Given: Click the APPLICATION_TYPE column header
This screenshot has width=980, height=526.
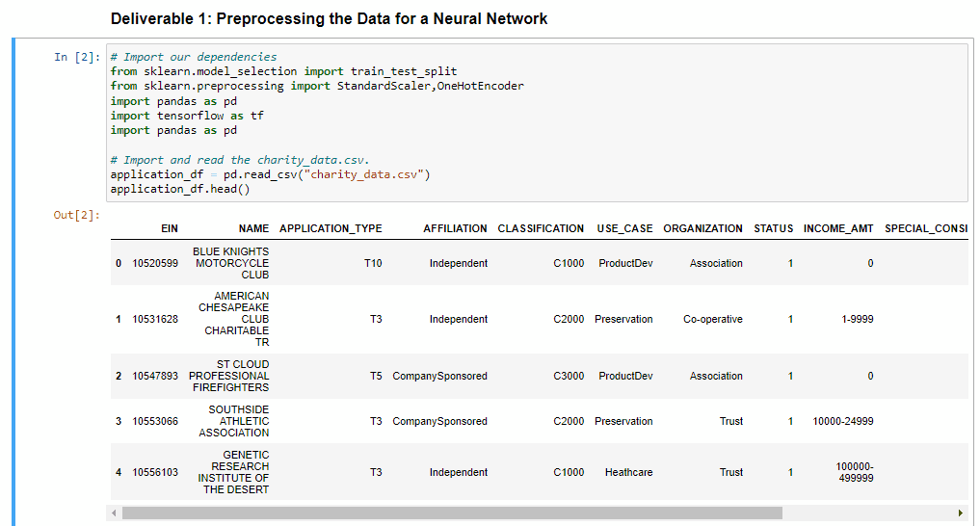Looking at the screenshot, I should (x=331, y=228).
